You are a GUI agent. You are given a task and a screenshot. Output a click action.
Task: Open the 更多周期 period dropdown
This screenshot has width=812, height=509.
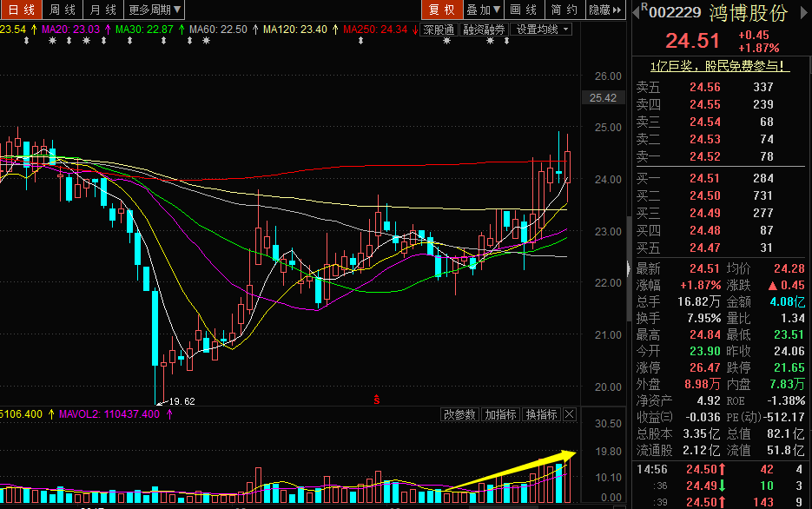[x=155, y=10]
